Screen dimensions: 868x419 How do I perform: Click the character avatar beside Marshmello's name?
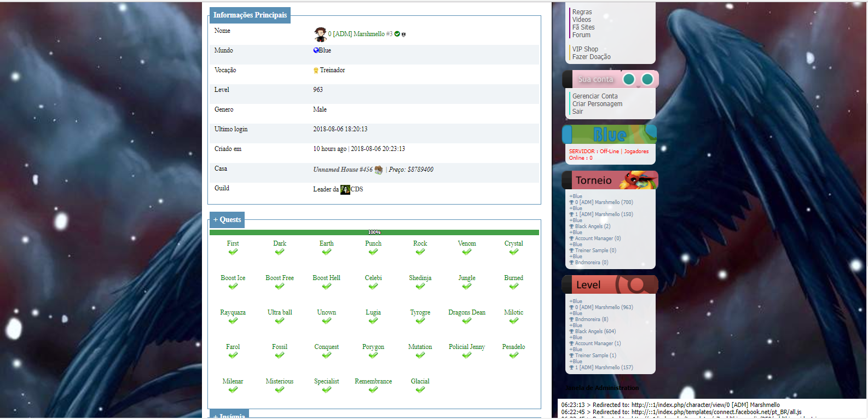(320, 34)
